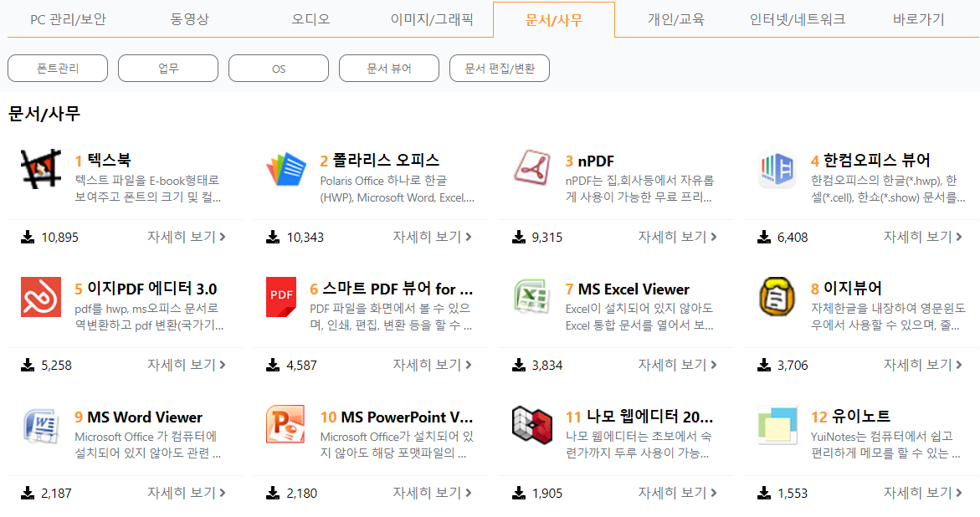Viewport: 980px width, 517px height.
Task: Click the MS Word Viewer icon
Action: coord(41,425)
